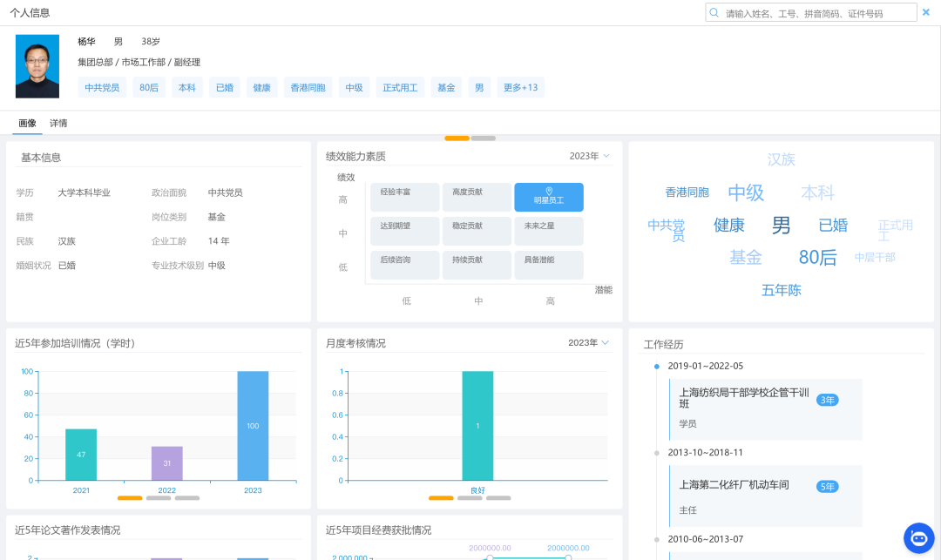Click the 80后 tag
The width and height of the screenshot is (941, 560).
(x=149, y=88)
